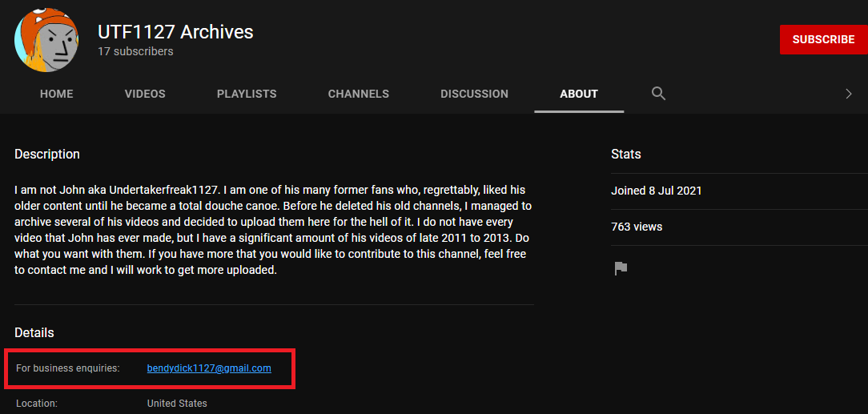Click the Joined 8 Jul 2021 text

coord(657,191)
